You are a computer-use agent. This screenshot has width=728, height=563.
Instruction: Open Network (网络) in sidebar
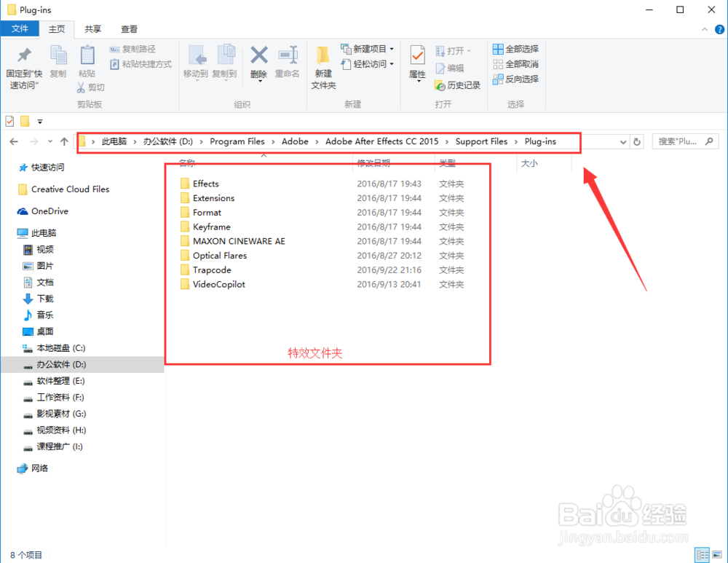pyautogui.click(x=39, y=469)
